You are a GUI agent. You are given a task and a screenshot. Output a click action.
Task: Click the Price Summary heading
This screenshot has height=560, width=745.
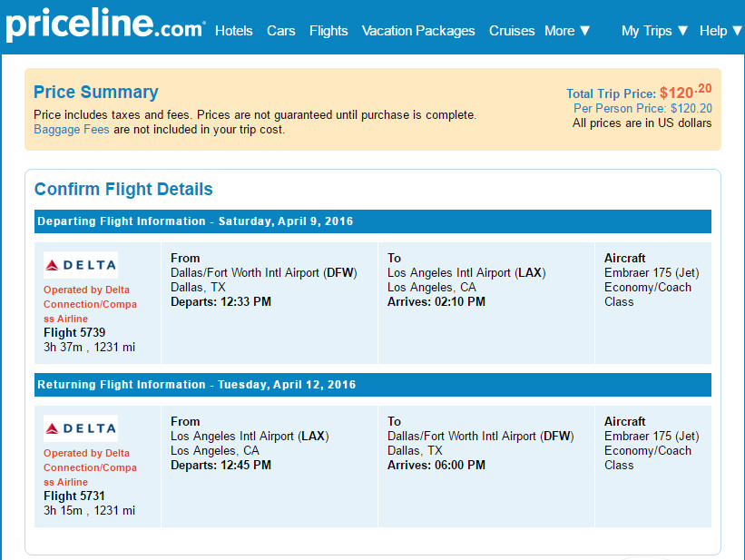[x=96, y=92]
